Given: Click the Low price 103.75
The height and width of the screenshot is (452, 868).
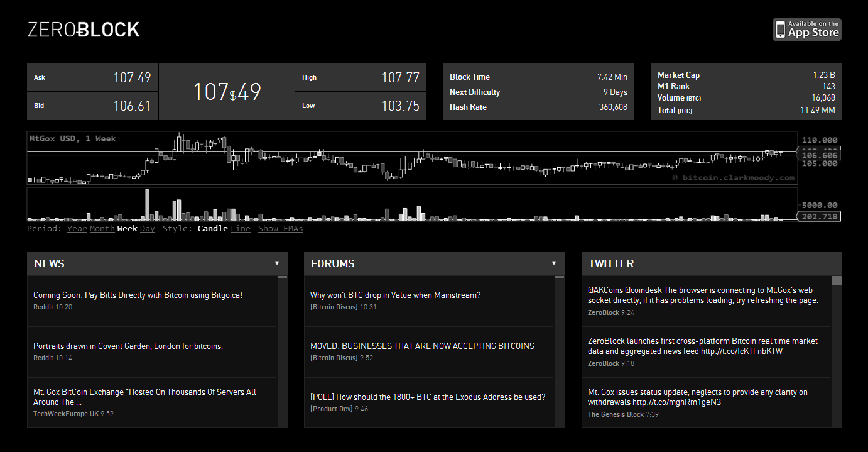Looking at the screenshot, I should [401, 106].
